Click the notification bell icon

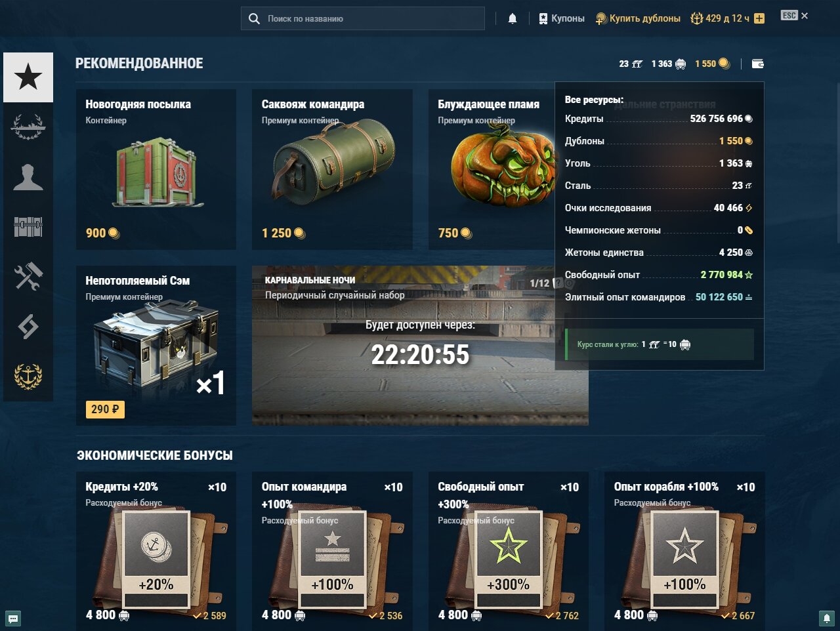click(513, 18)
